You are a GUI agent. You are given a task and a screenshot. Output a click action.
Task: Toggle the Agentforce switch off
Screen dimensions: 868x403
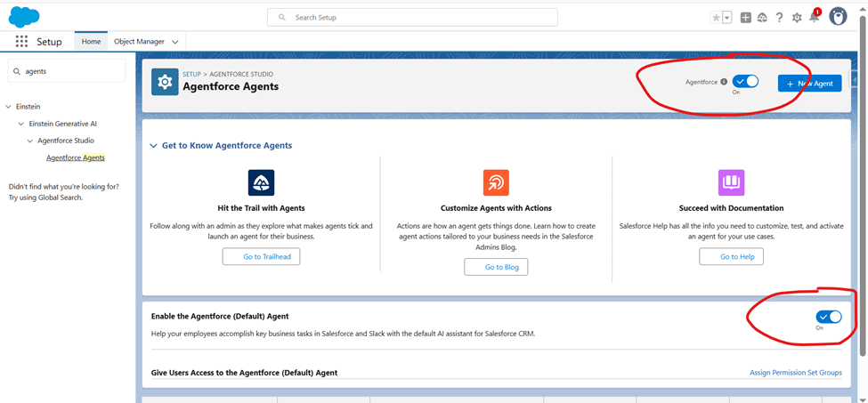pos(745,81)
